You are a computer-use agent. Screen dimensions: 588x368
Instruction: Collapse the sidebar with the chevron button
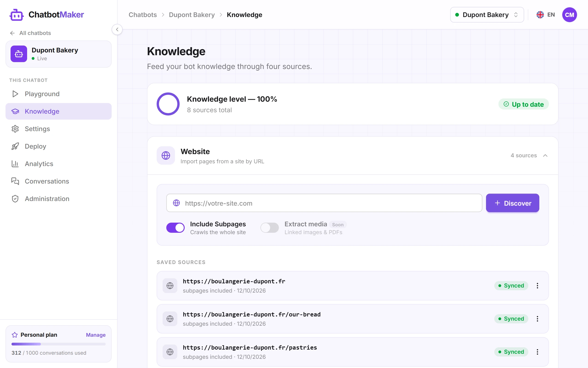pos(117,29)
